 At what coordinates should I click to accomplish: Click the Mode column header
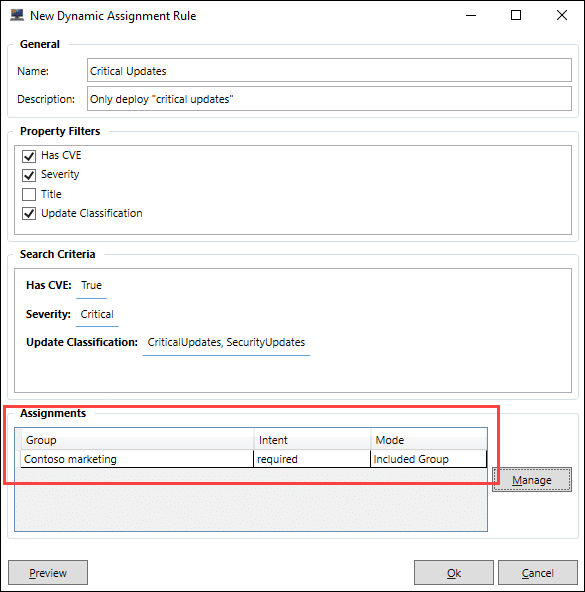[429, 440]
